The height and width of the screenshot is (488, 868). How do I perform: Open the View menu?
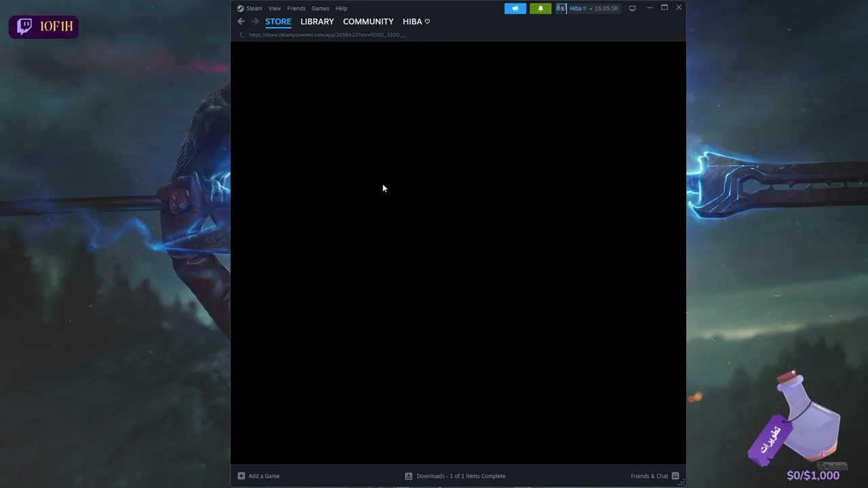click(x=275, y=8)
